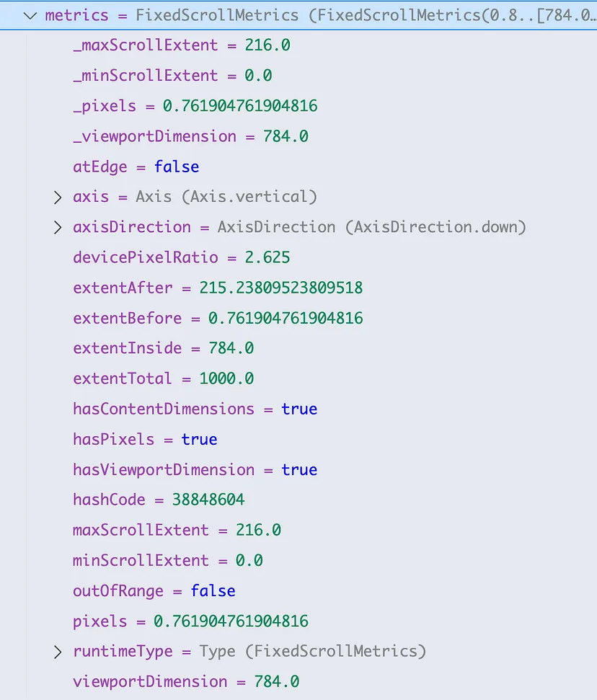Select the atEdge false entry
The image size is (597, 700).
click(x=136, y=167)
